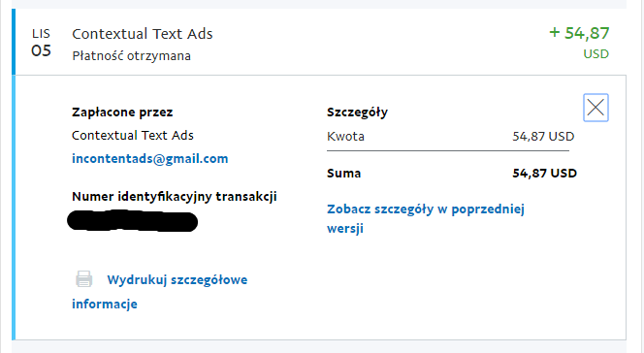Click the printer icon
Viewport: 644px width, 353px height.
pos(84,279)
